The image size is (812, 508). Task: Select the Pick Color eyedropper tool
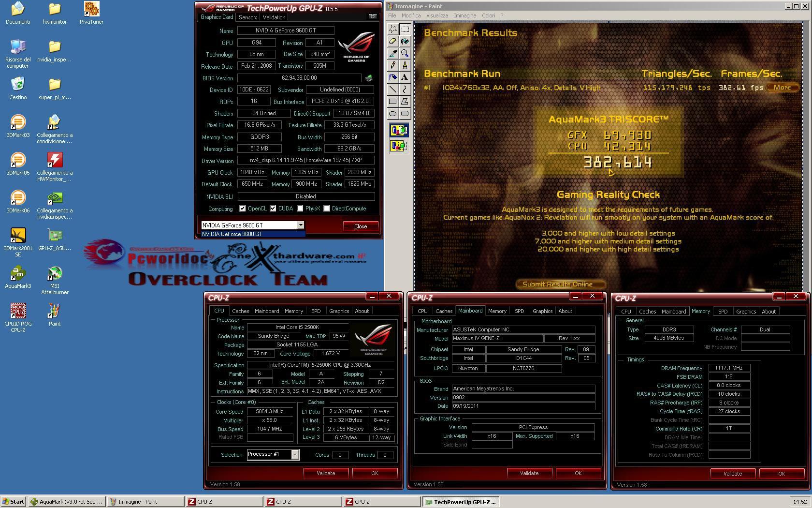click(393, 53)
